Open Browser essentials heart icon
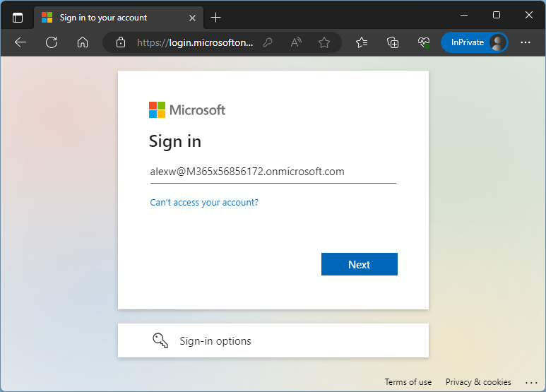Image resolution: width=546 pixels, height=392 pixels. [x=424, y=42]
